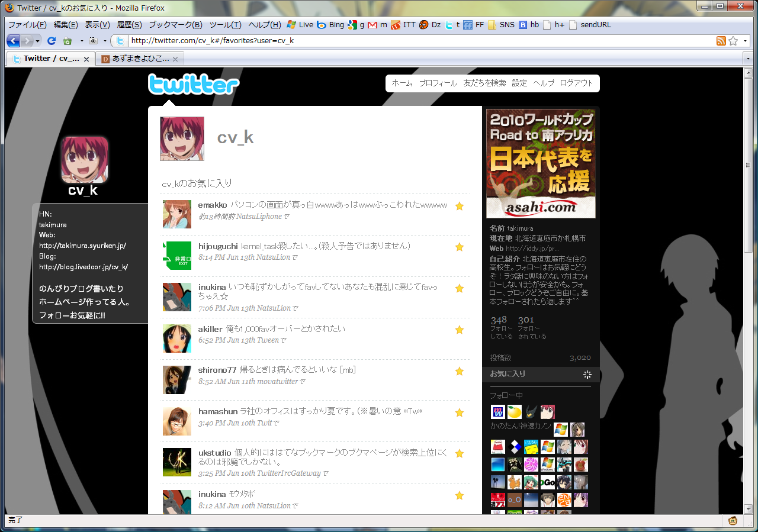Reload the page with the refresh icon

52,41
